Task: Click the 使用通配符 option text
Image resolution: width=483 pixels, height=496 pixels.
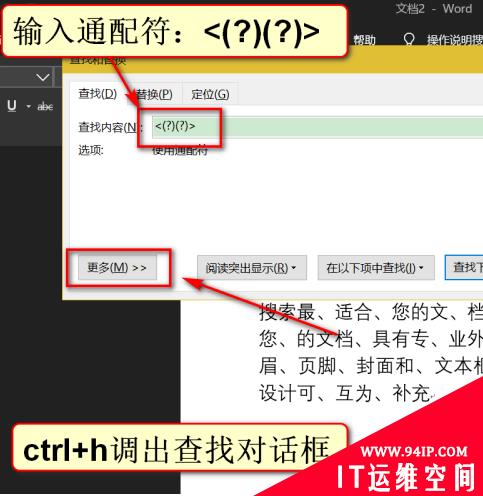Action: [x=180, y=151]
